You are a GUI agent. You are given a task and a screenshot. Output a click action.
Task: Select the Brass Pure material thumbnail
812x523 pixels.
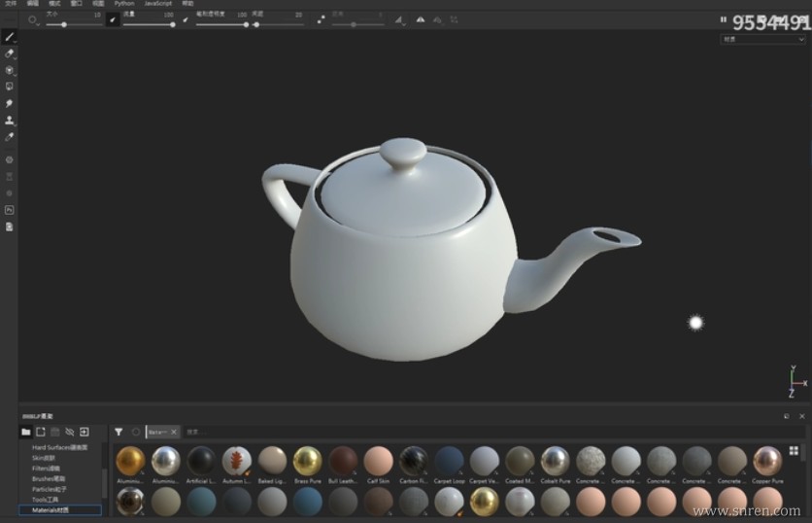(308, 461)
